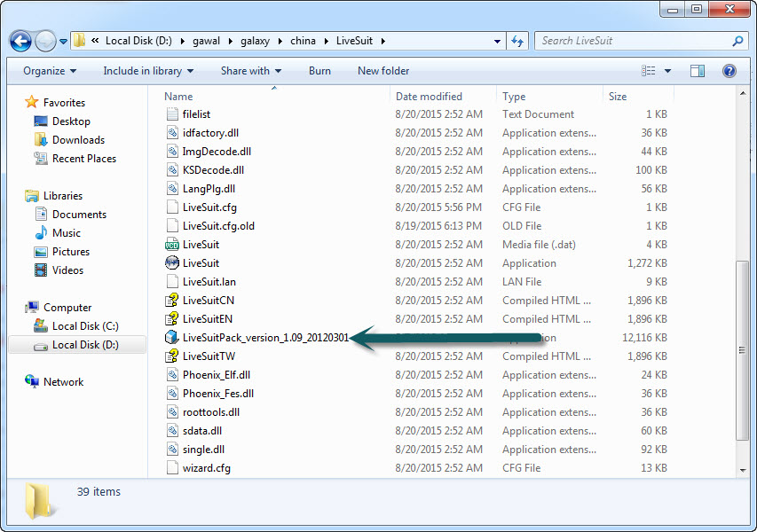757x532 pixels.
Task: Click the galaxy breadcrumb in address bar
Action: [x=256, y=41]
